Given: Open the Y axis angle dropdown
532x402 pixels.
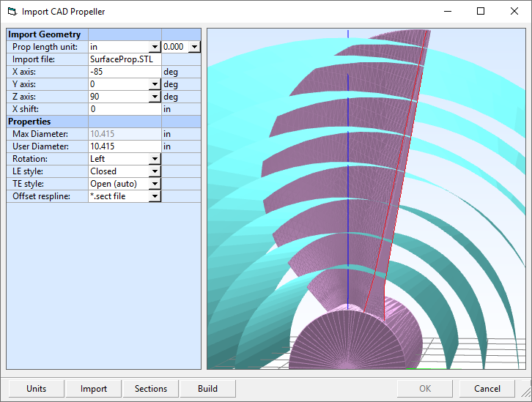Looking at the screenshot, I should [x=154, y=84].
